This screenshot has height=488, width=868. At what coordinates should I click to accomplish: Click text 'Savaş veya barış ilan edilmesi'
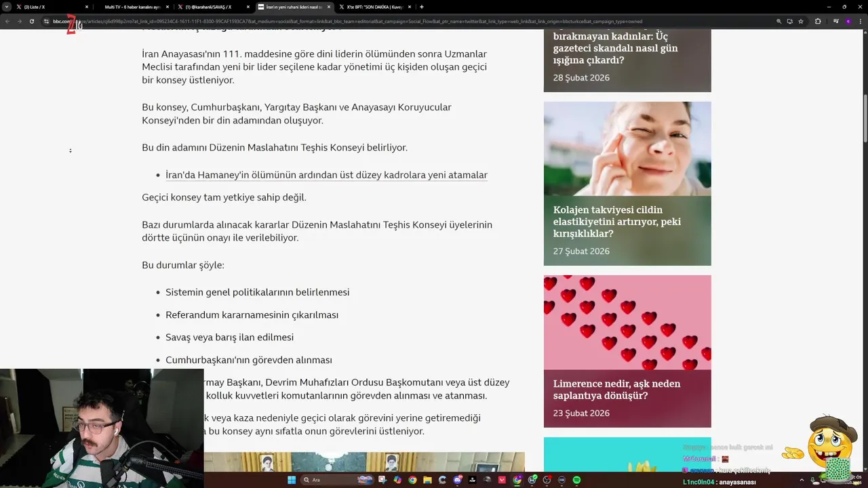click(x=229, y=337)
